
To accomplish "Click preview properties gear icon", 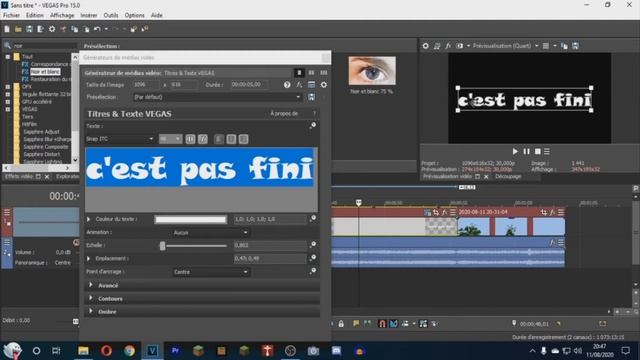I will tap(426, 46).
